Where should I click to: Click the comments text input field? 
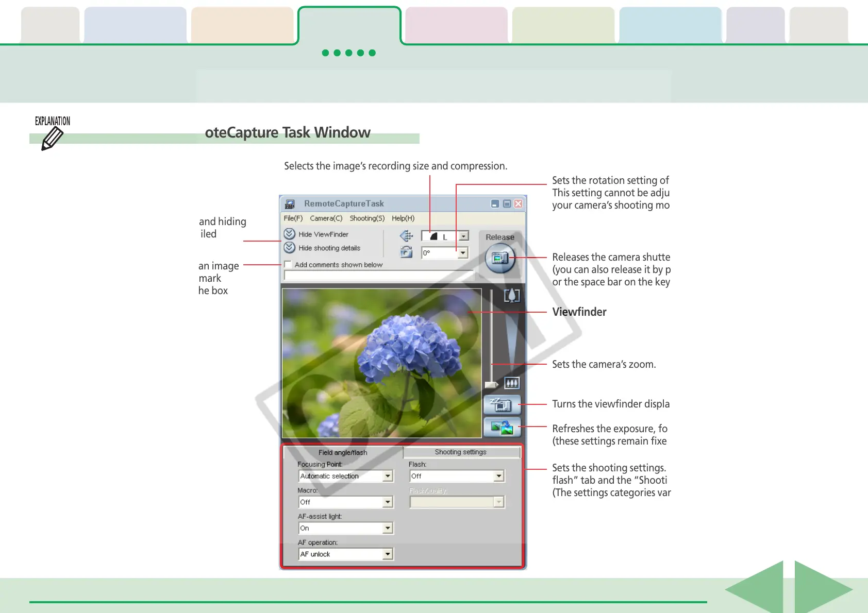(x=378, y=276)
